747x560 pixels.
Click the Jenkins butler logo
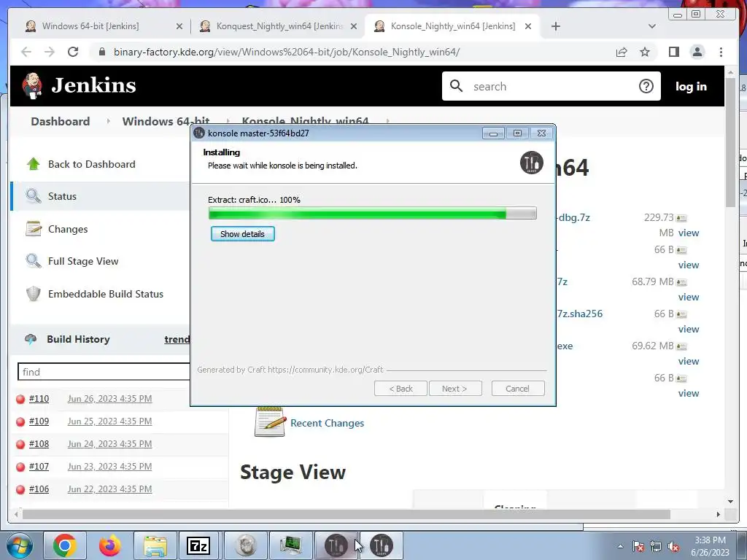(x=32, y=86)
